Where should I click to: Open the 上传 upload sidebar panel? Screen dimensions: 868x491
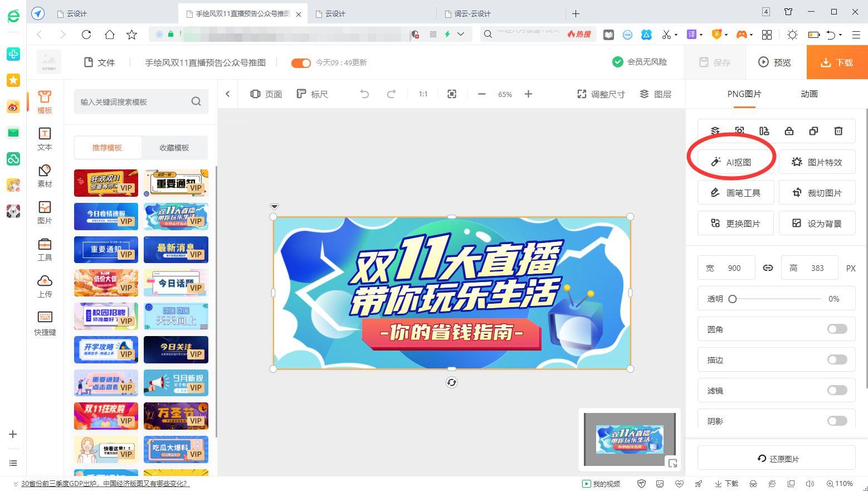[x=45, y=286]
